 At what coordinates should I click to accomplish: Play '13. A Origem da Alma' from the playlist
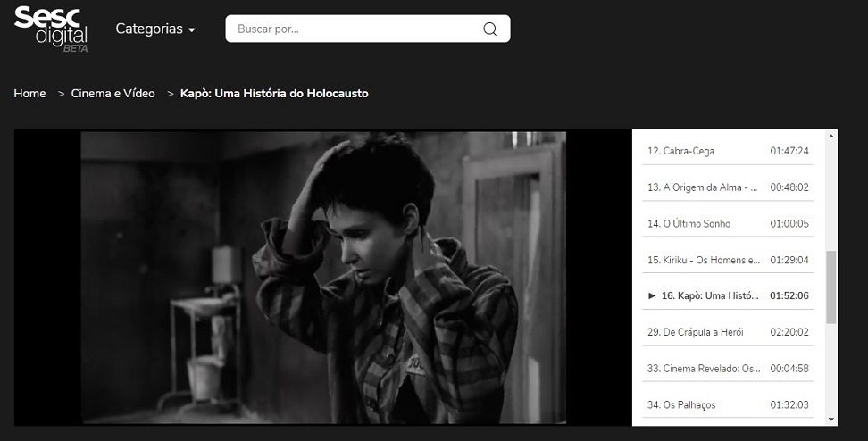pyautogui.click(x=701, y=187)
